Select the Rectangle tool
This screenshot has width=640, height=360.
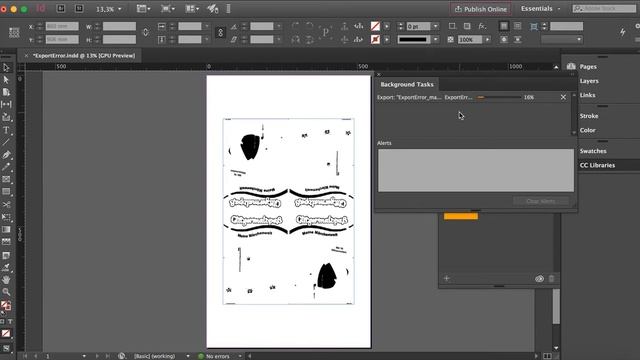[6, 191]
